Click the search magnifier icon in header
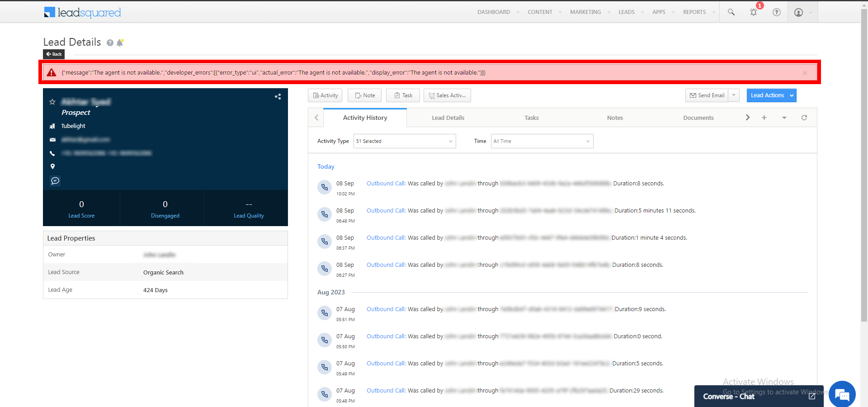This screenshot has width=868, height=407. (731, 12)
